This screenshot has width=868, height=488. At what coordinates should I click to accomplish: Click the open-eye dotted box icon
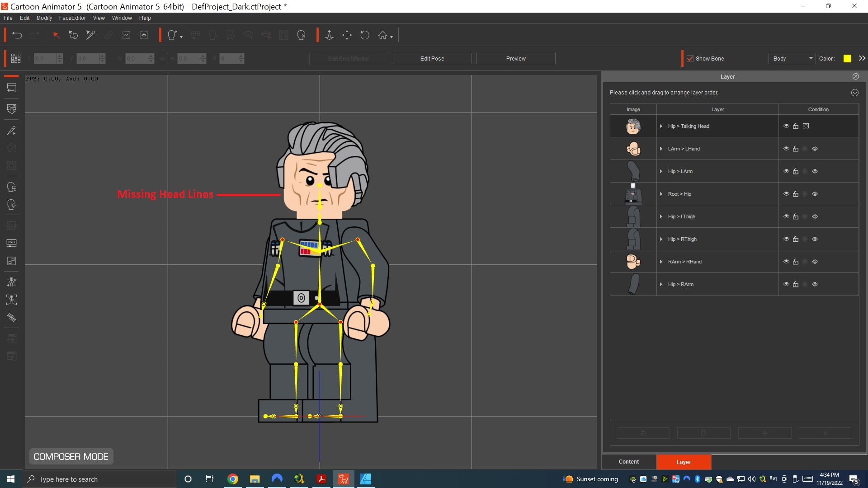click(144, 35)
